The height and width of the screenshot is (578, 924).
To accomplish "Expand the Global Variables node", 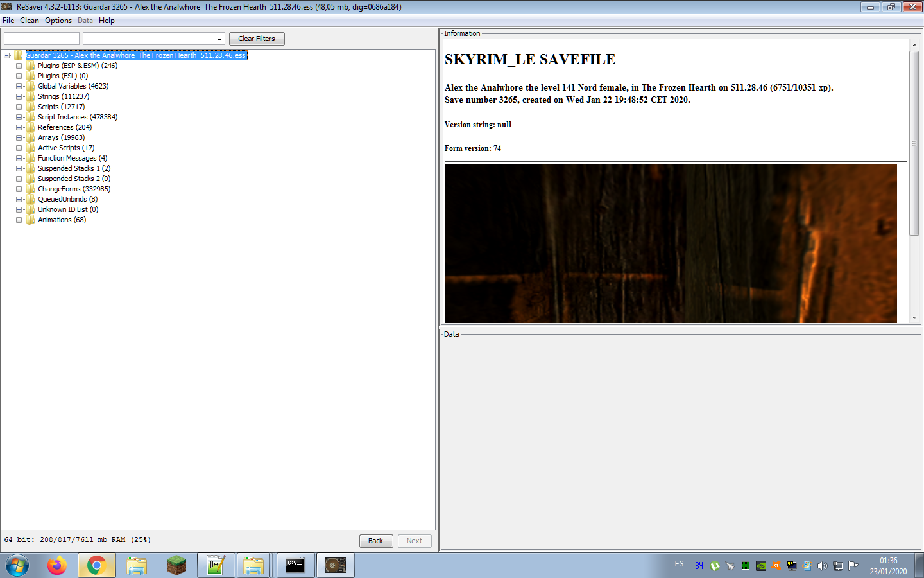I will pyautogui.click(x=19, y=86).
